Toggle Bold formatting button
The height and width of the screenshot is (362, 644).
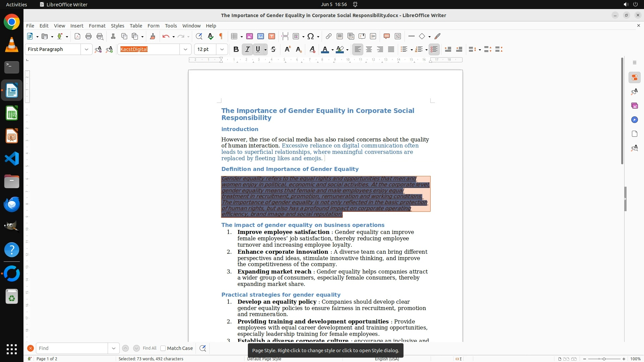(x=236, y=50)
